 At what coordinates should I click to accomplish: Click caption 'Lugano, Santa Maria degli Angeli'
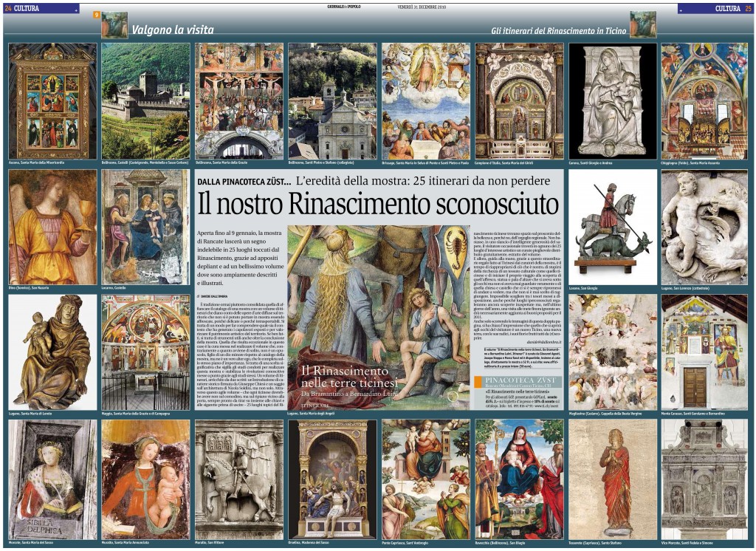[x=311, y=414]
